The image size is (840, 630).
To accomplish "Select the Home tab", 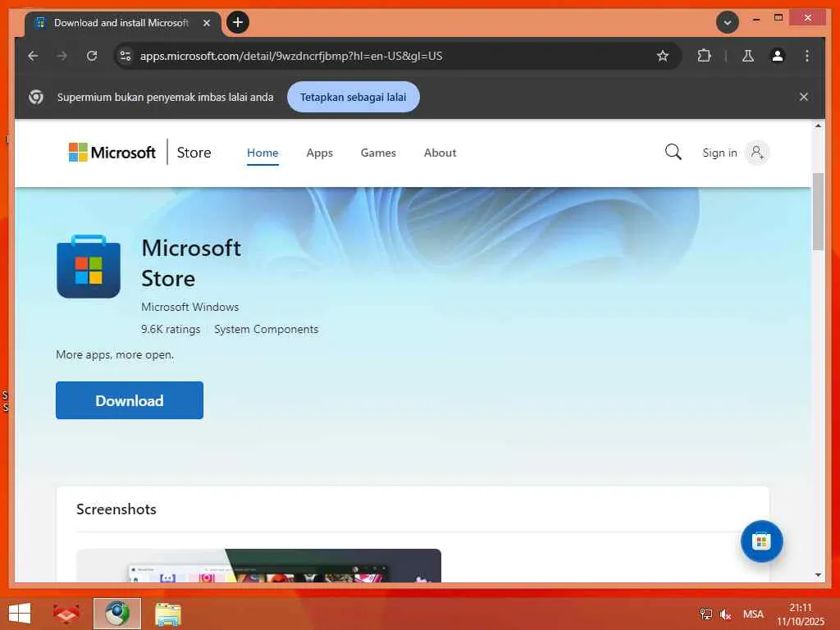I will pos(262,153).
